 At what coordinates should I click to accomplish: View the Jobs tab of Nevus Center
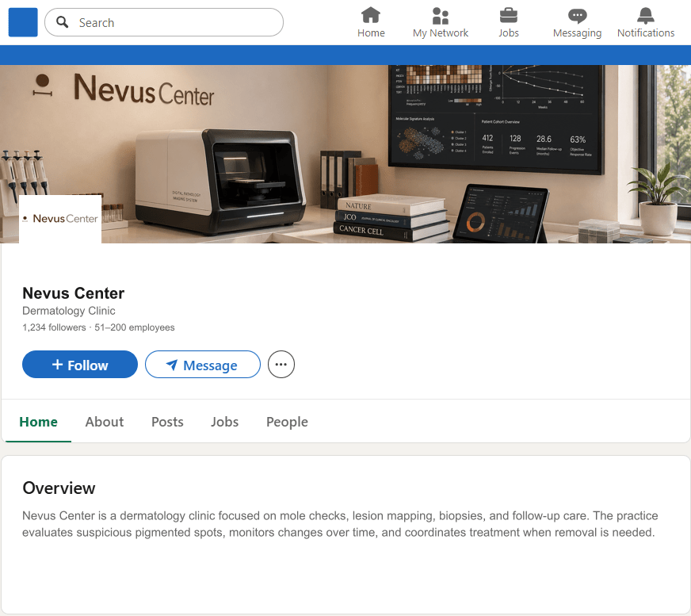point(224,422)
